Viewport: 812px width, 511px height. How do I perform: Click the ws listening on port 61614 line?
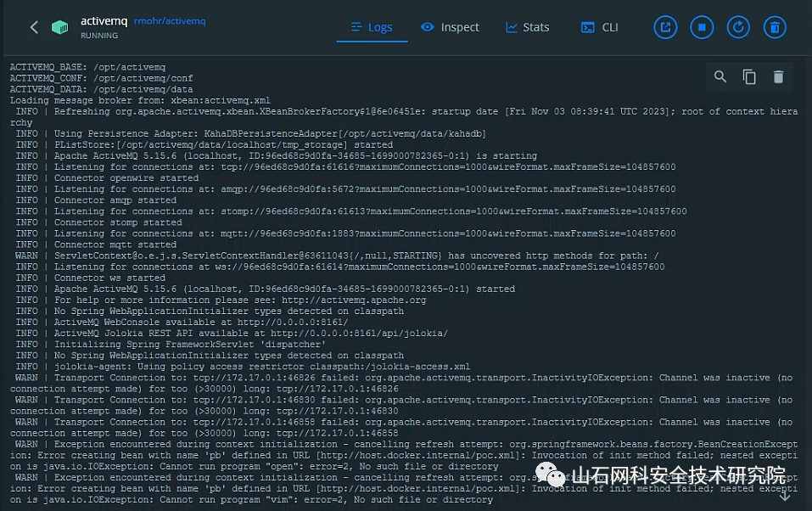click(x=339, y=267)
